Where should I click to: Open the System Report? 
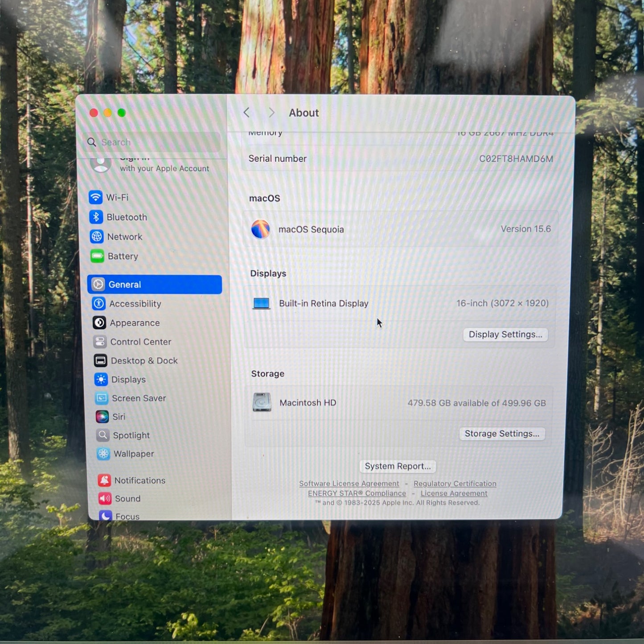coord(398,466)
